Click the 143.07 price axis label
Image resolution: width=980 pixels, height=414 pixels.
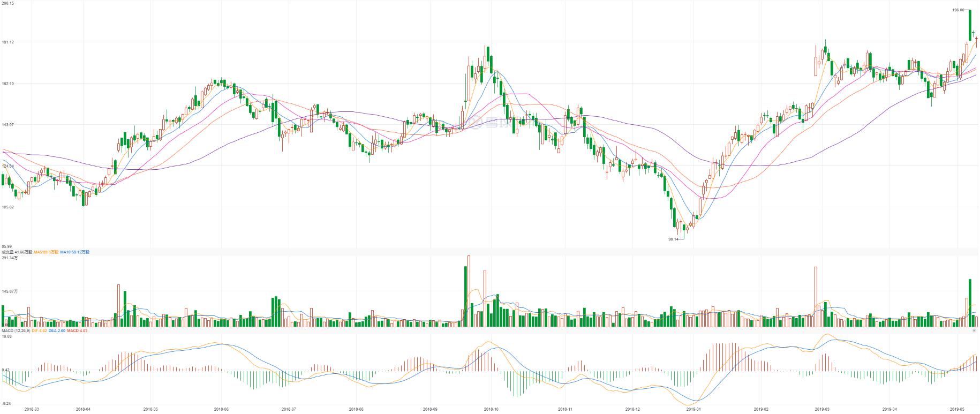[8, 125]
